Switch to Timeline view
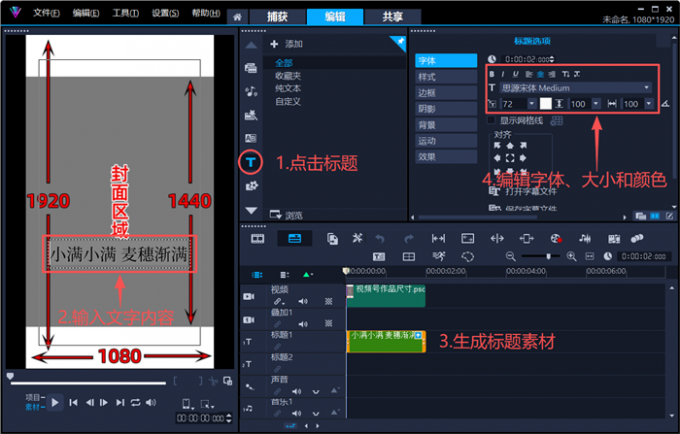 pos(294,238)
